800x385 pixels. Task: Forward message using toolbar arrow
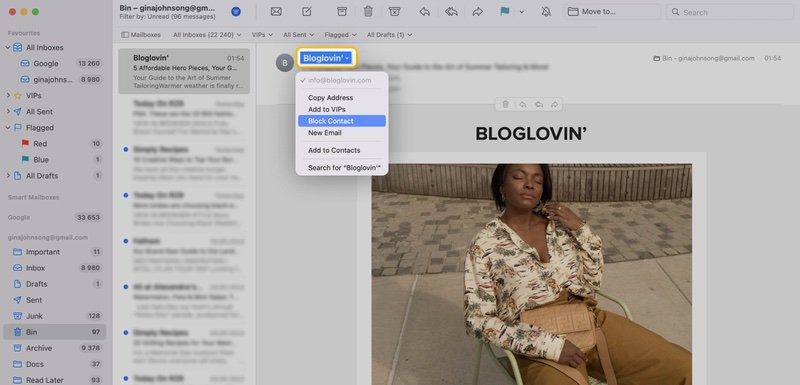(x=478, y=11)
